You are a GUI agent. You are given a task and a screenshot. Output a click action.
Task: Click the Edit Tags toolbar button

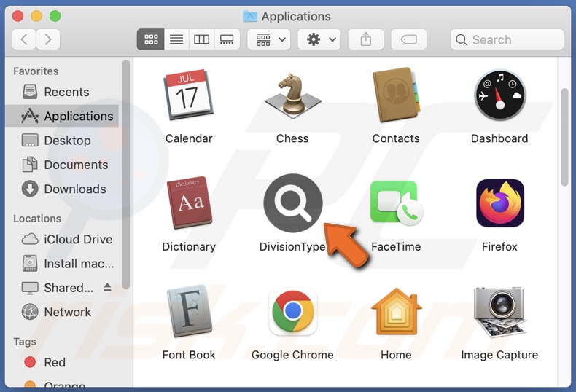tap(408, 39)
